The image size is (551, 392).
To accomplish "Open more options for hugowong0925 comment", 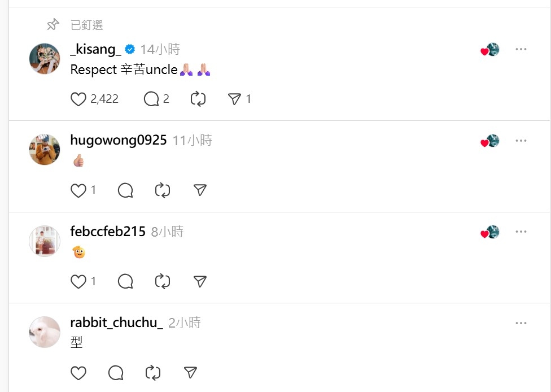I will pos(521,141).
